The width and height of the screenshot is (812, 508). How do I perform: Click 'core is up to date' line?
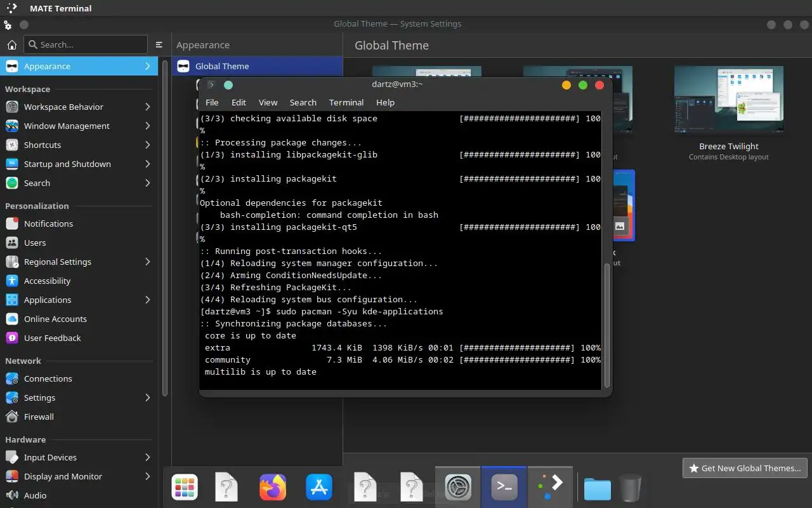(251, 335)
